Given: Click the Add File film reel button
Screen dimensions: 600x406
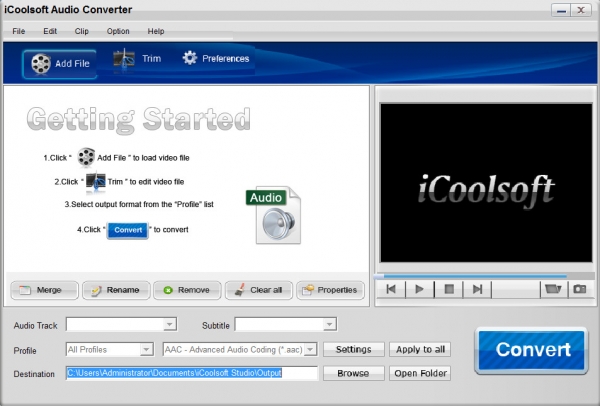Looking at the screenshot, I should [59, 64].
